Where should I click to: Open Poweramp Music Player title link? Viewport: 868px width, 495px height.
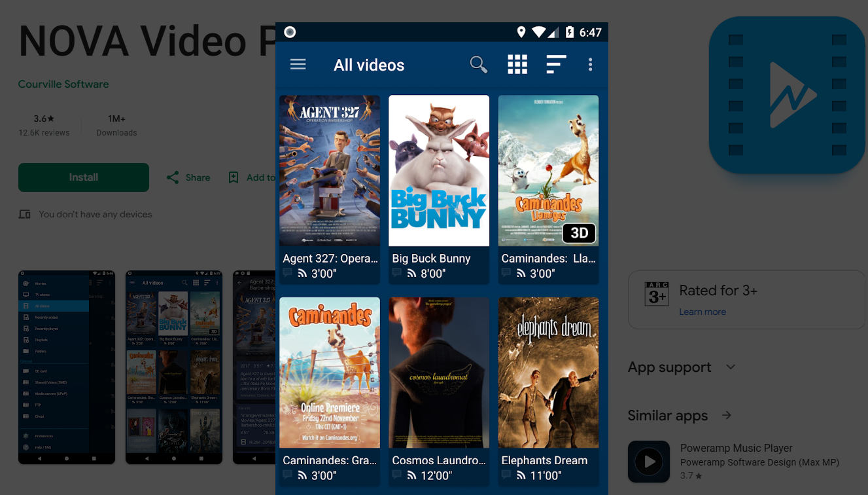click(737, 448)
